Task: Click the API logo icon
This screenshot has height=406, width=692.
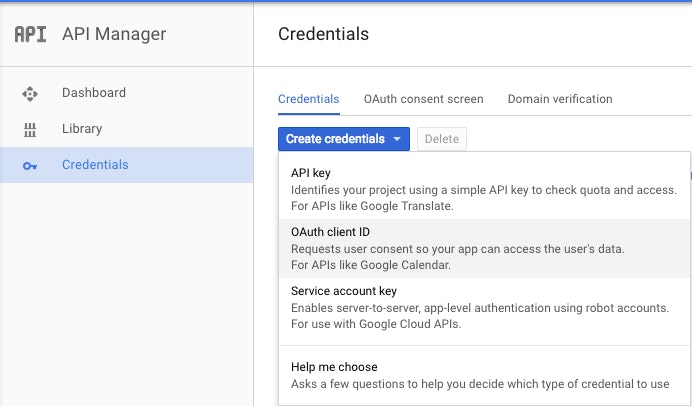Action: click(30, 34)
